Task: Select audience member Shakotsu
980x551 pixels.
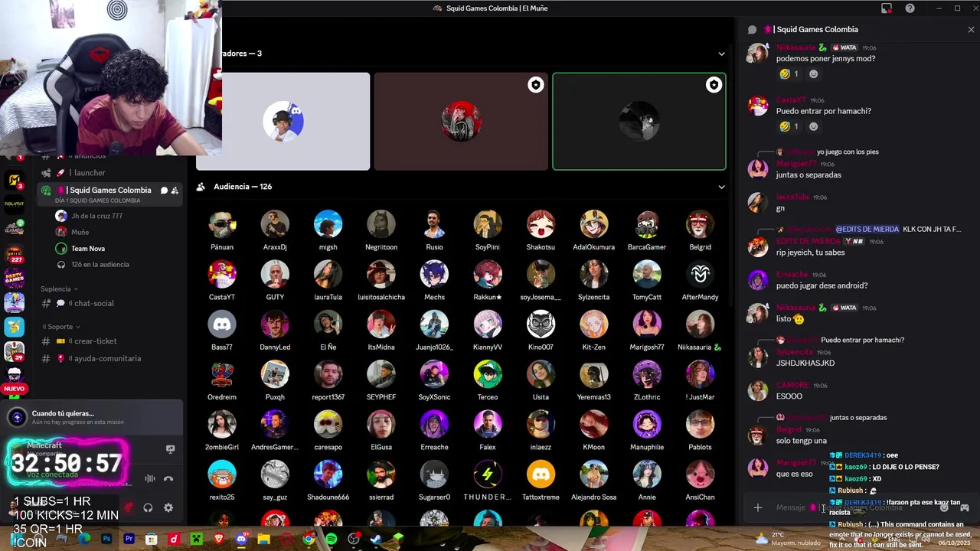Action: 541,231
